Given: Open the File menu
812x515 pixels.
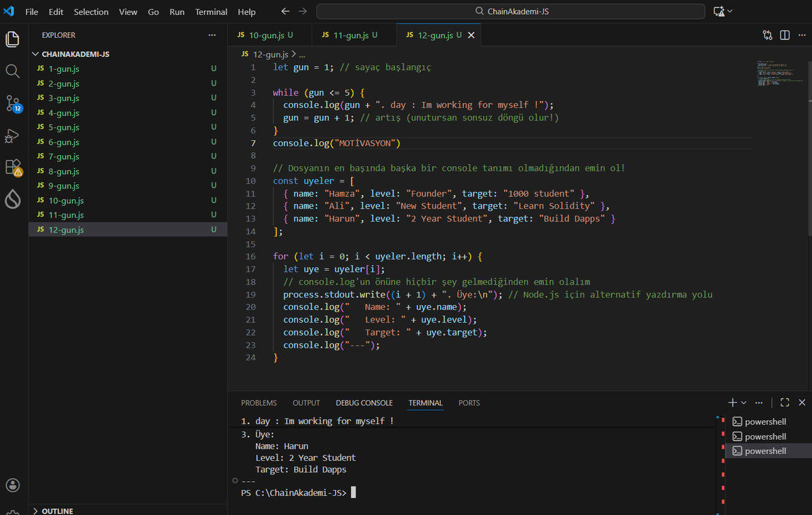Looking at the screenshot, I should [x=32, y=12].
